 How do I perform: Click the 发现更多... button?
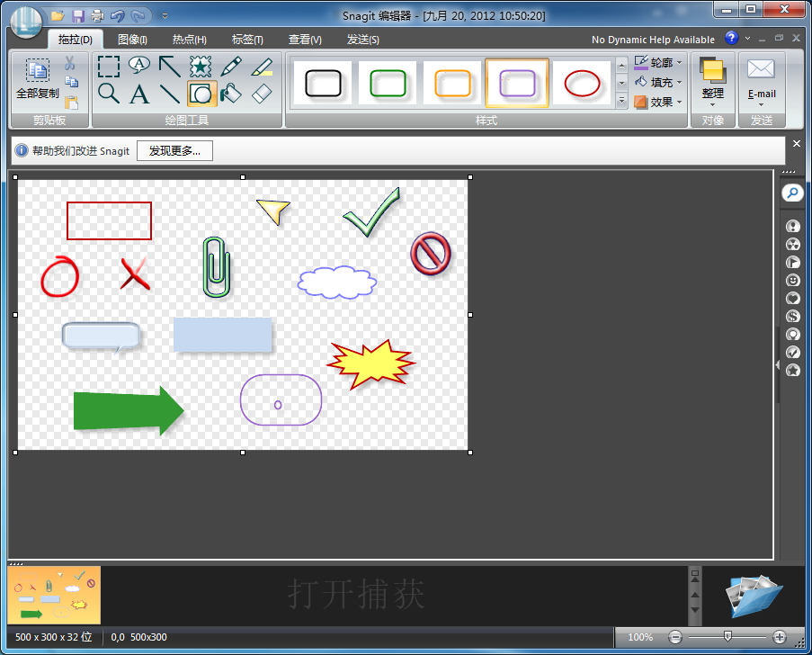(x=174, y=150)
